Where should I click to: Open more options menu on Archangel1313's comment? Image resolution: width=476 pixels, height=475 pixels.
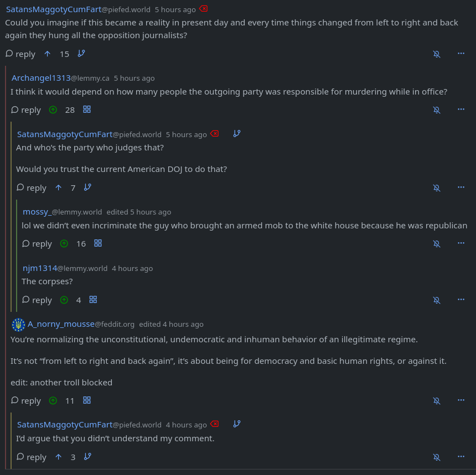click(x=461, y=109)
